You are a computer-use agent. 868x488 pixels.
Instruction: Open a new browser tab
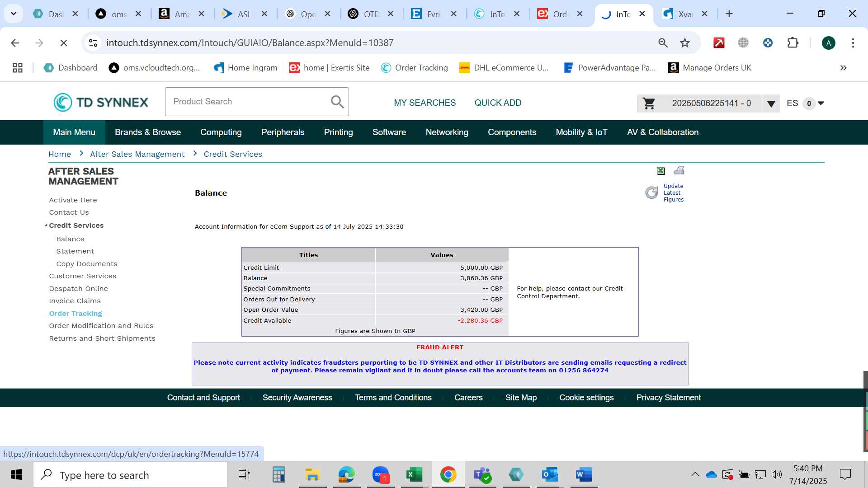729,14
